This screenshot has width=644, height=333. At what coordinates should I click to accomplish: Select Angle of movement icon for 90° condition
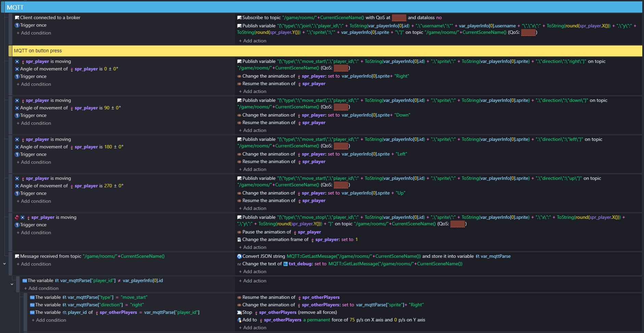click(x=17, y=108)
